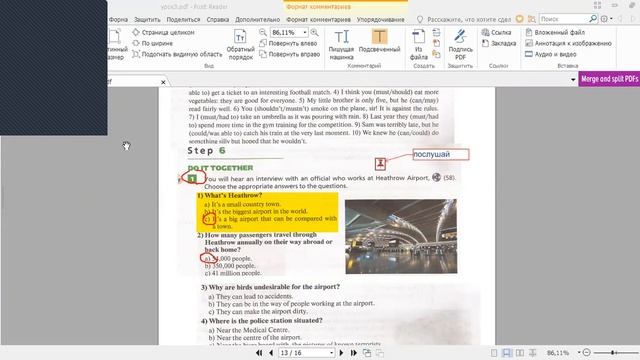Image resolution: width=640 pixels, height=360 pixels.
Task: Switch to continuous page view mode
Action: click(x=507, y=353)
